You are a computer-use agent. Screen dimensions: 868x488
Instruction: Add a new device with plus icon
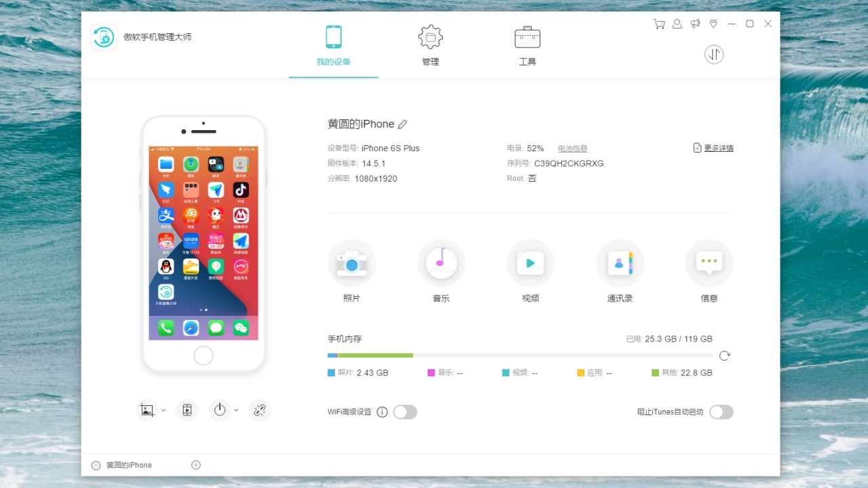click(x=196, y=465)
